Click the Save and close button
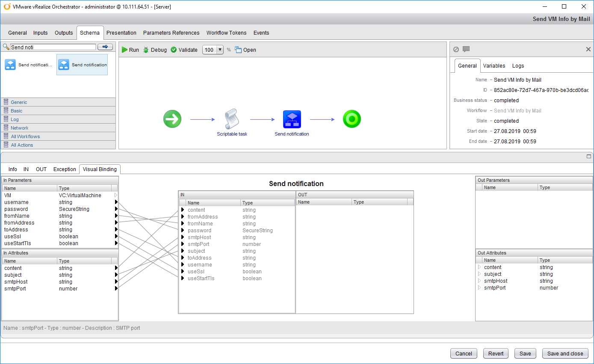The width and height of the screenshot is (594, 364). pyautogui.click(x=565, y=354)
